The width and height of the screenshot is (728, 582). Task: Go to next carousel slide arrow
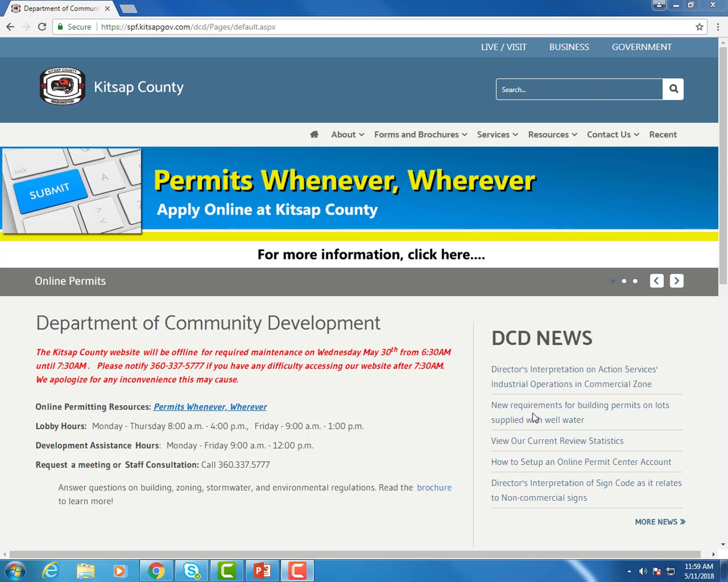676,281
